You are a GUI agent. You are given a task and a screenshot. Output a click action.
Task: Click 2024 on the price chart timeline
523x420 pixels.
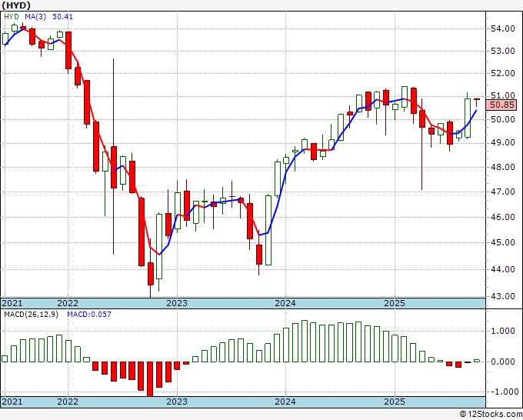point(285,303)
